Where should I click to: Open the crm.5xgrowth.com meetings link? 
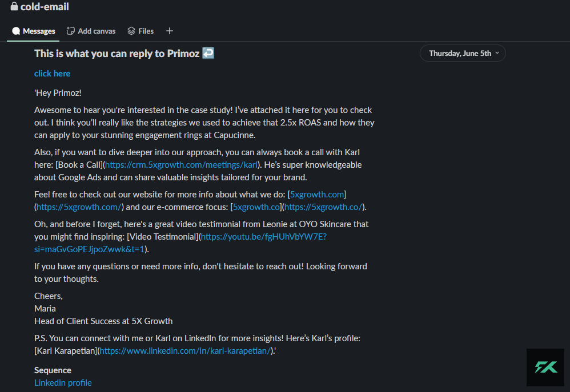(x=182, y=165)
